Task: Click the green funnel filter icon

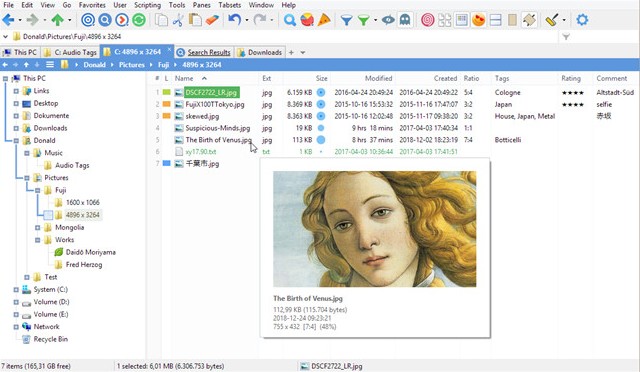Action: pyautogui.click(x=363, y=20)
